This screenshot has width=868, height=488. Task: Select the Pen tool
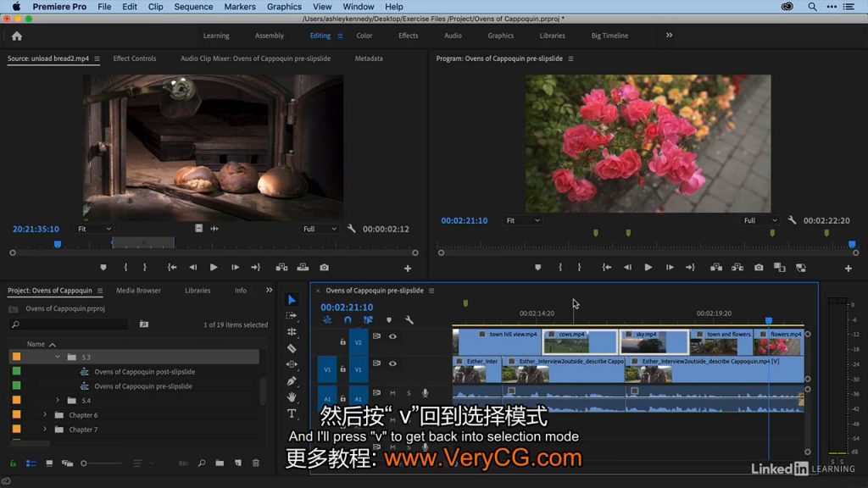292,381
